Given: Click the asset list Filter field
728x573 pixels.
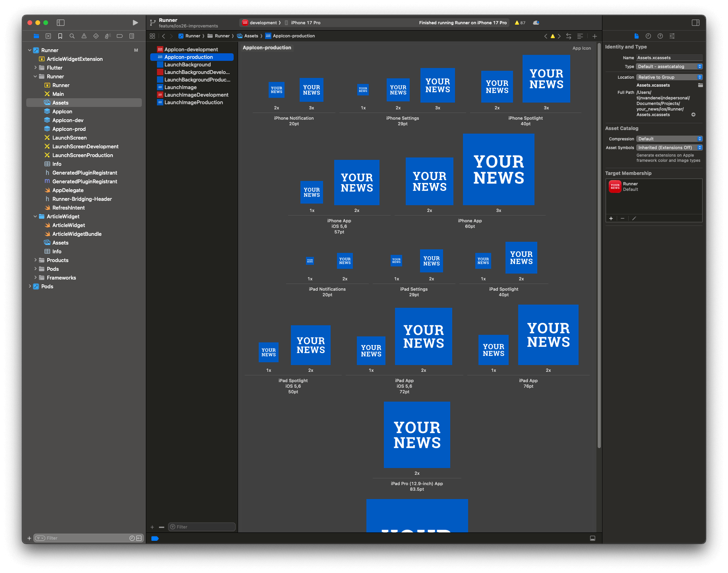Looking at the screenshot, I should click(x=203, y=527).
